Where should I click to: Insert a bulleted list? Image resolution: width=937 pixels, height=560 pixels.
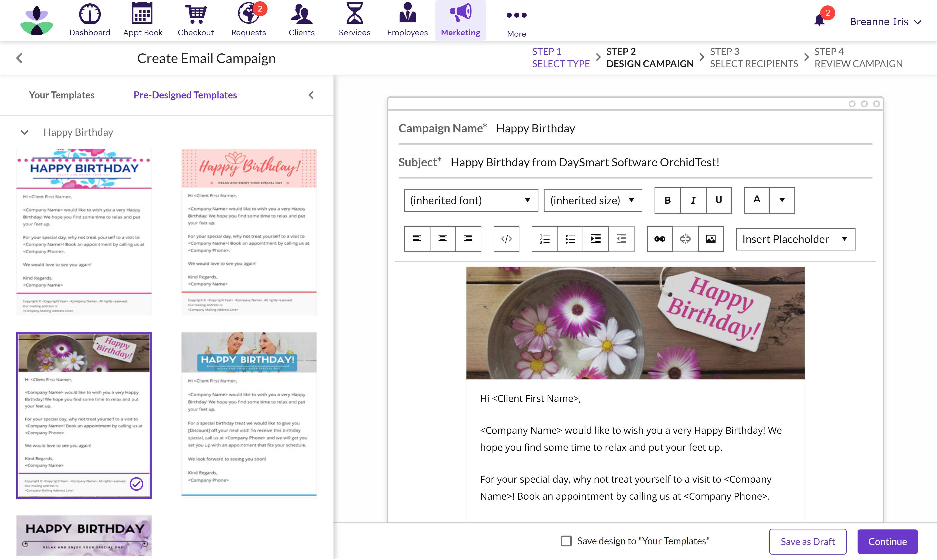[570, 239]
